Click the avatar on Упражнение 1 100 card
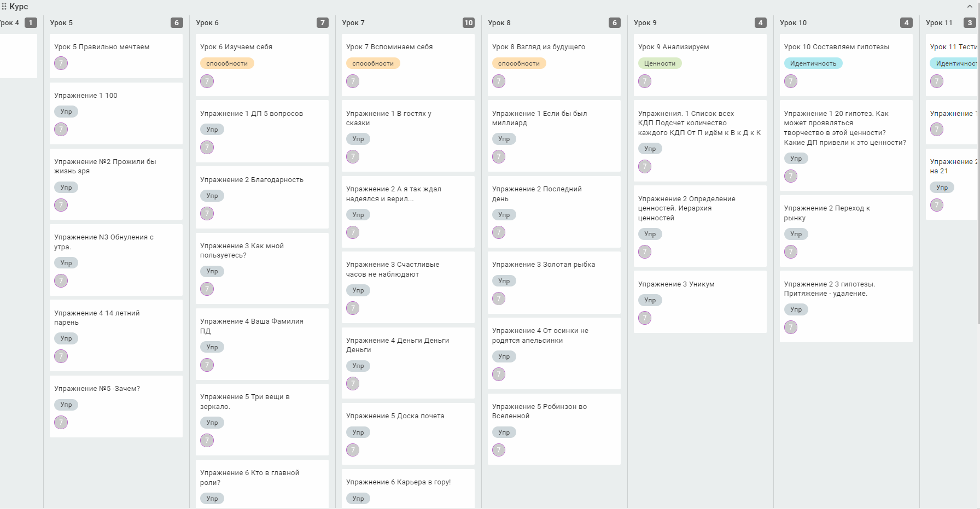 [61, 130]
